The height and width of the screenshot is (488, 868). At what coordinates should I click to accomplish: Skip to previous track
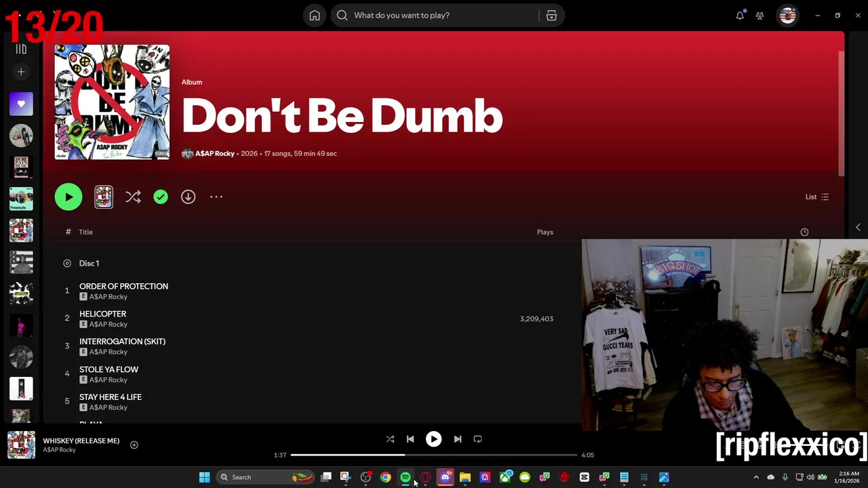410,439
